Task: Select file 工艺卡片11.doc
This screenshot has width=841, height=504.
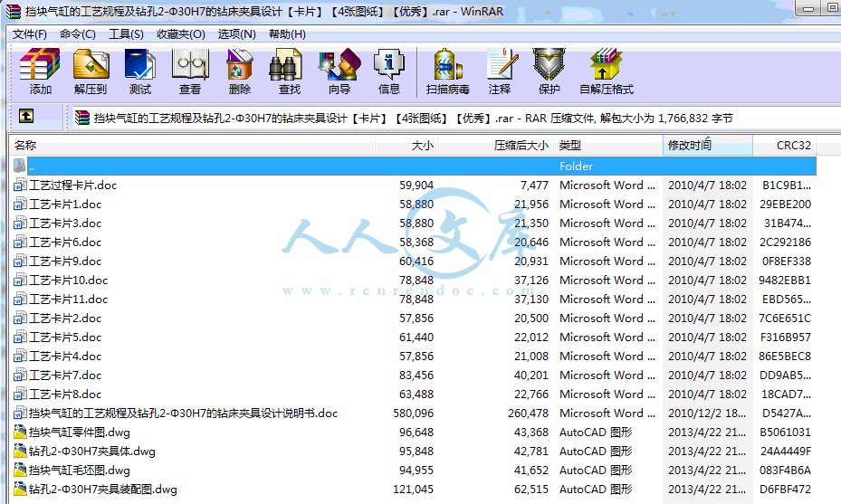Action: [x=68, y=300]
